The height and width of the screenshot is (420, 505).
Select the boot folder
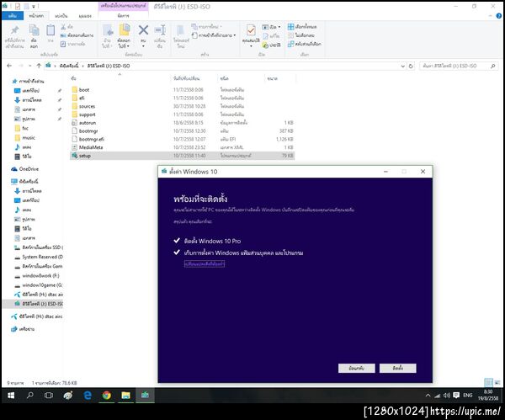182,90
